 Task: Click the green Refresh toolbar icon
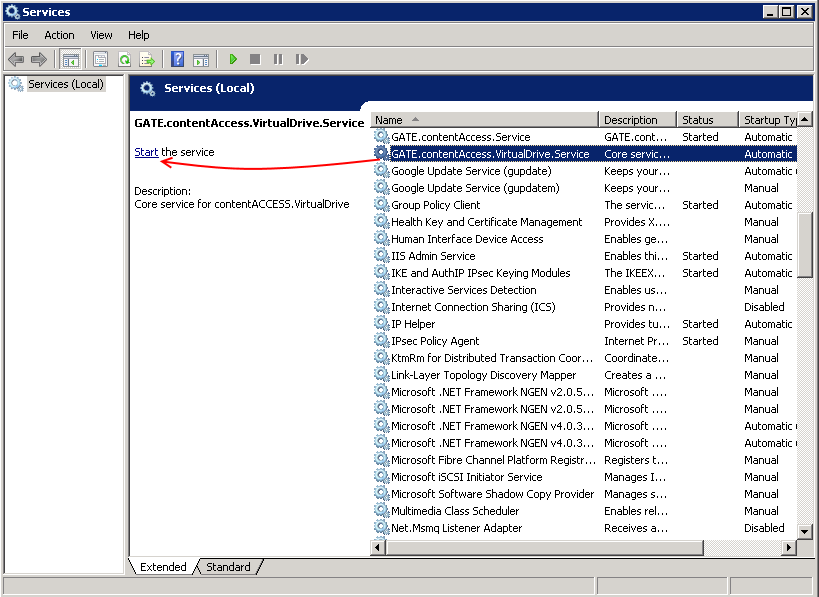point(124,60)
